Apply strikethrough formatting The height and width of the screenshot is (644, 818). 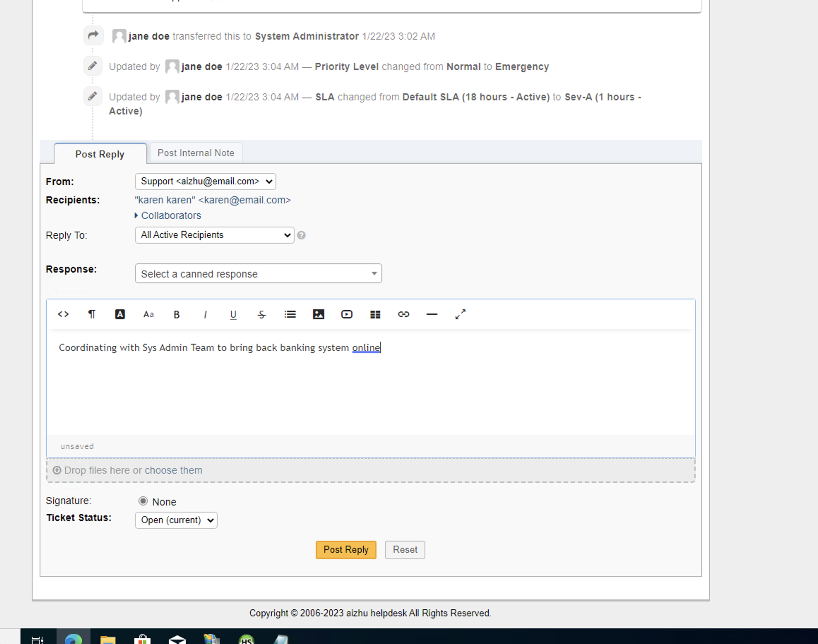(262, 314)
